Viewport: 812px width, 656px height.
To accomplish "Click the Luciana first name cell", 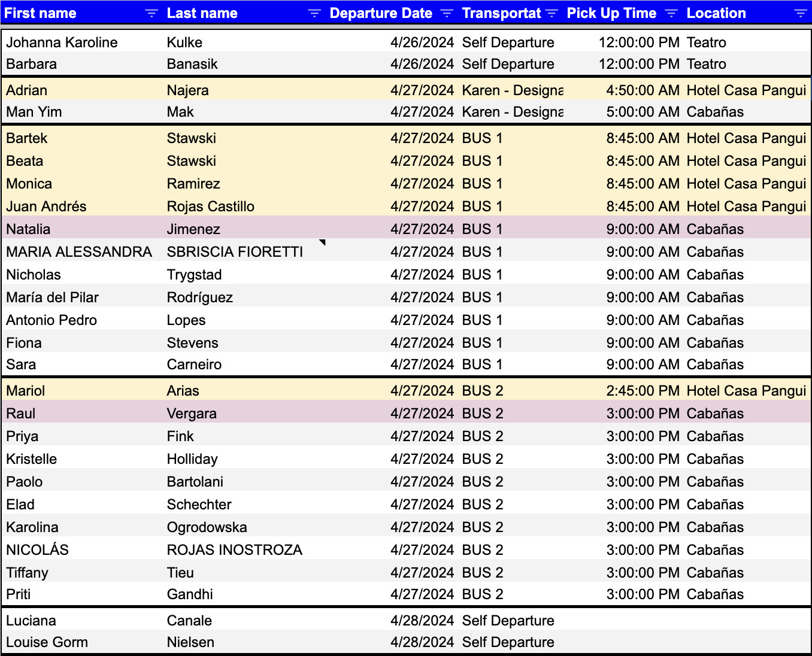I will coord(31,621).
